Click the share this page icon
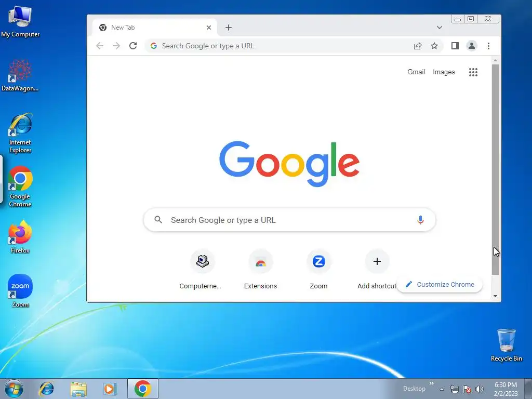The width and height of the screenshot is (532, 399). coord(418,46)
